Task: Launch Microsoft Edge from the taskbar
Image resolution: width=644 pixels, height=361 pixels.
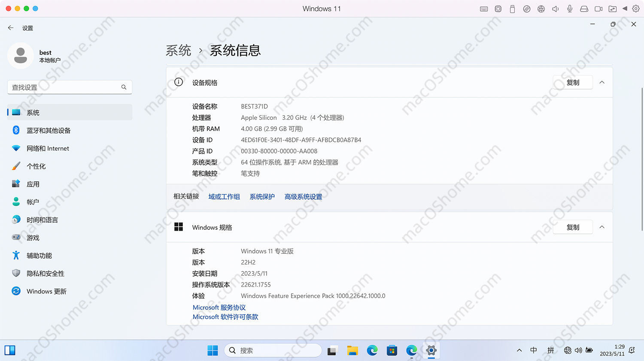Action: coord(372,350)
